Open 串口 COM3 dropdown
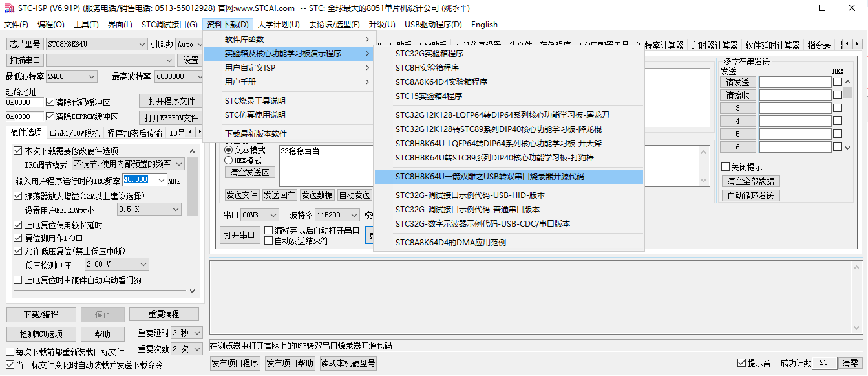Viewport: 868px width, 376px height. [x=260, y=215]
